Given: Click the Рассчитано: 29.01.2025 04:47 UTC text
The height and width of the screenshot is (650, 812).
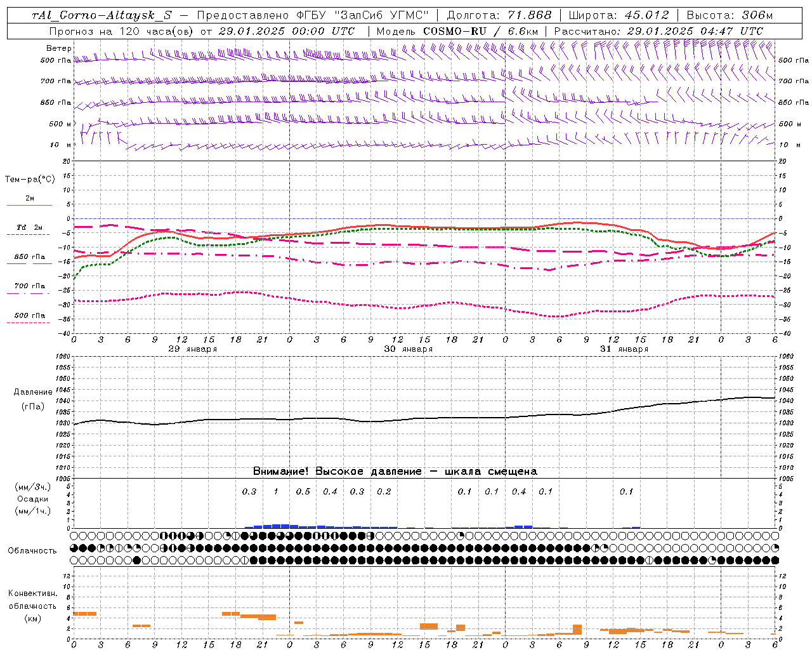Looking at the screenshot, I should click(x=658, y=31).
